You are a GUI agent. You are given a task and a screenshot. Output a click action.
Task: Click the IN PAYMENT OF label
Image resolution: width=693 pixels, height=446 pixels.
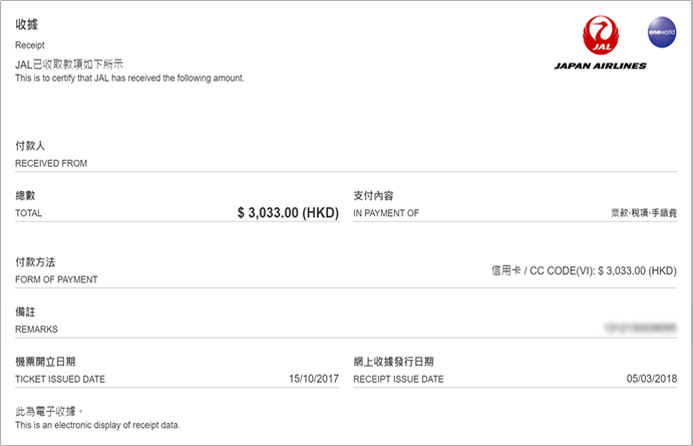(x=386, y=213)
